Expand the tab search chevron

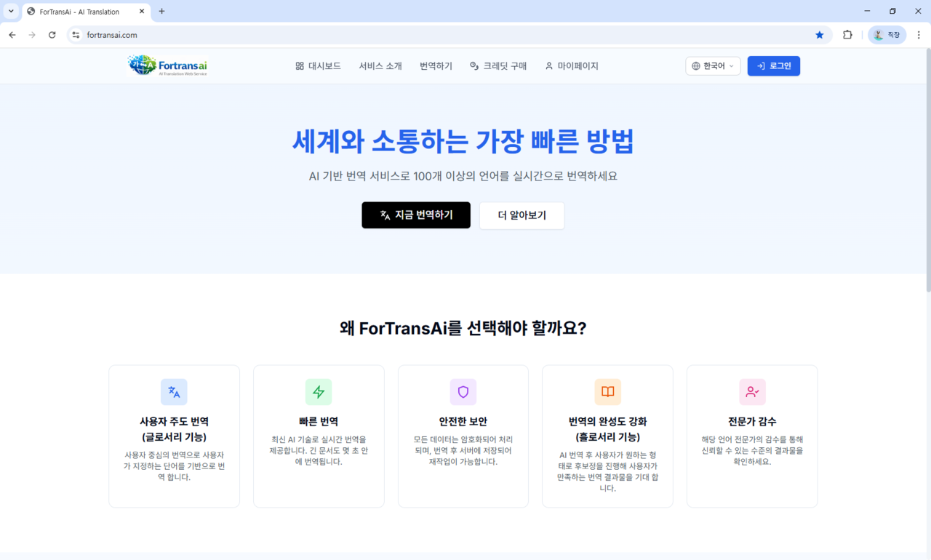point(11,12)
